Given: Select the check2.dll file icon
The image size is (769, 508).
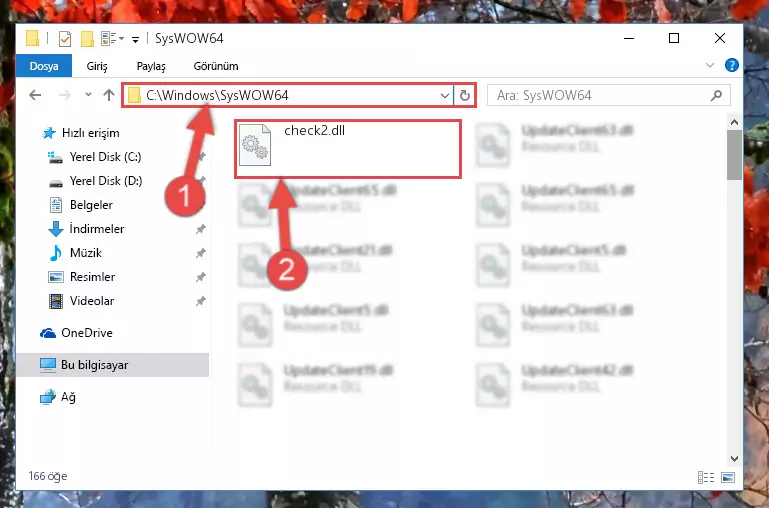Looking at the screenshot, I should tap(255, 145).
